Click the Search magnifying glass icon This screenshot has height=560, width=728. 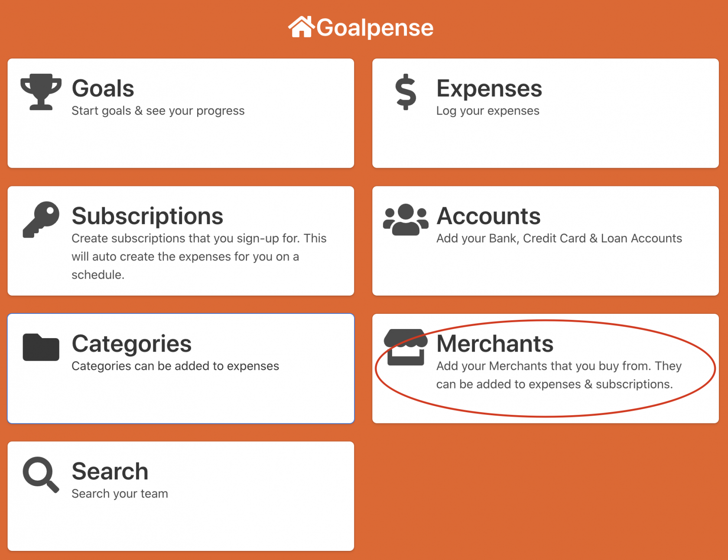[41, 475]
